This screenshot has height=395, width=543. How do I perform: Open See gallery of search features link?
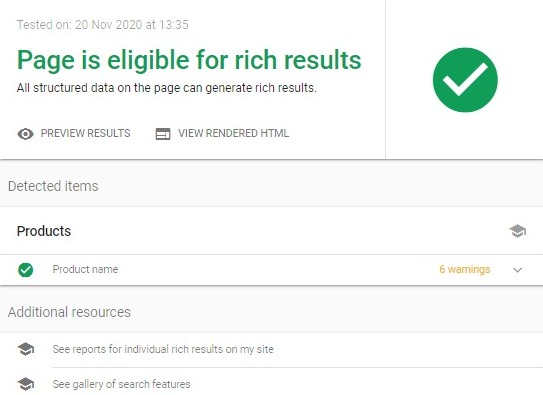click(122, 384)
